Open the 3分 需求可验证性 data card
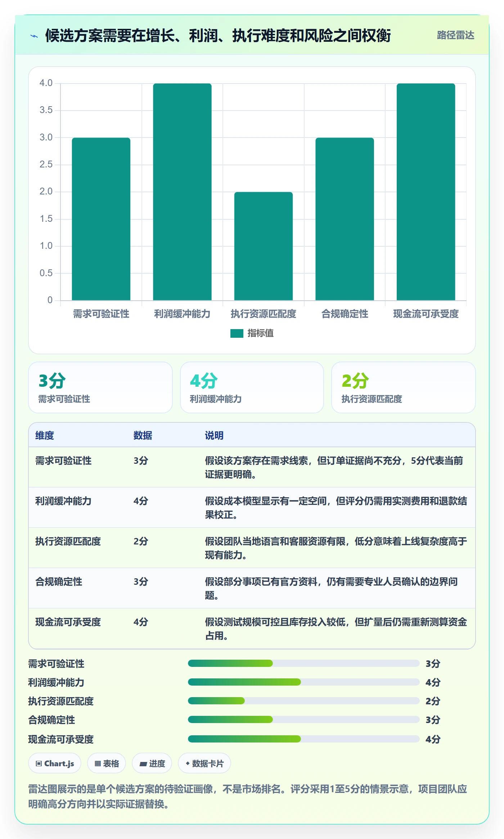Viewport: 504px width, 839px height. 100,387
